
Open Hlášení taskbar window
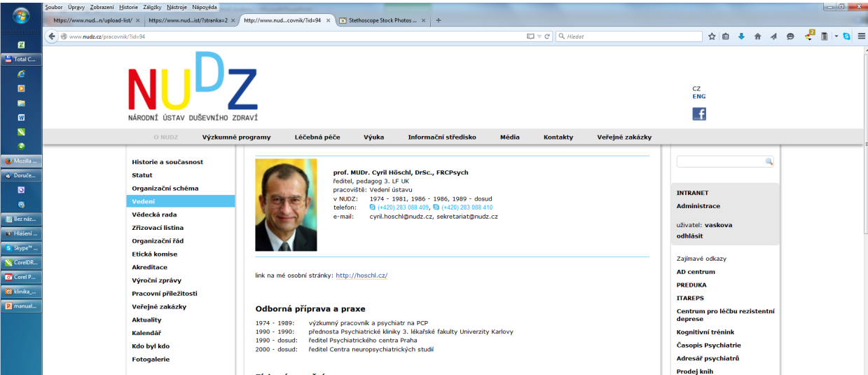(21, 233)
